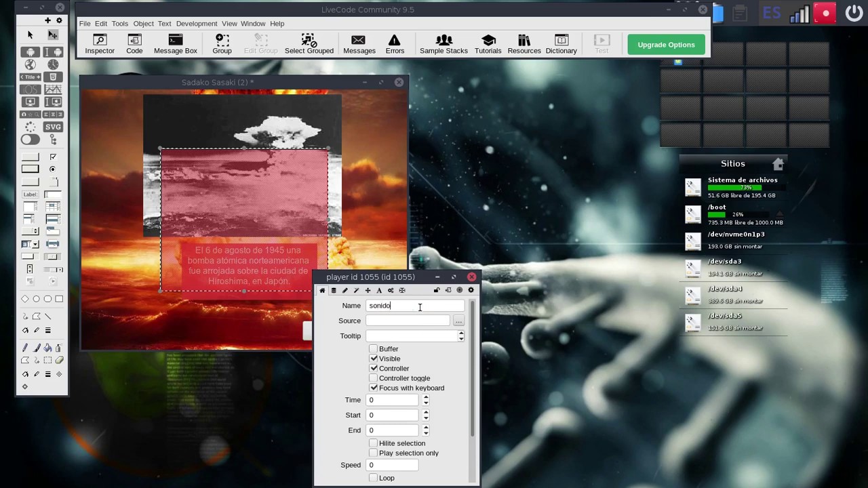
Task: Open the Code editor icon
Action: 134,44
